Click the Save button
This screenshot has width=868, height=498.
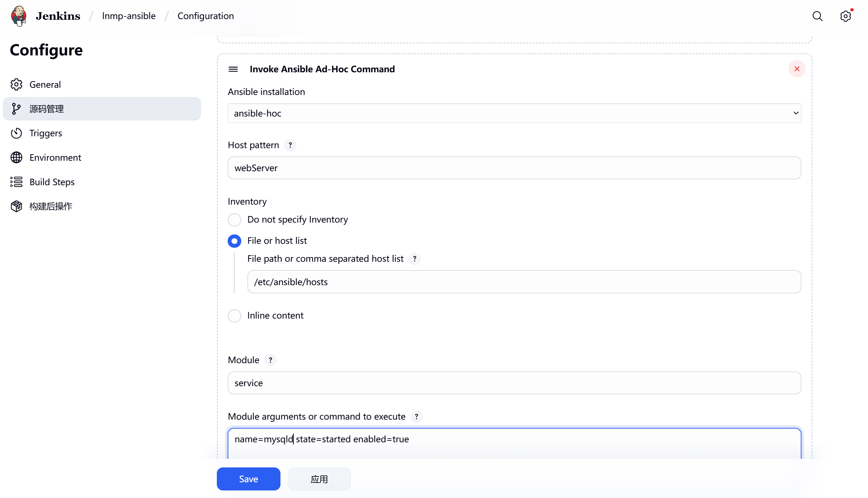[248, 479]
